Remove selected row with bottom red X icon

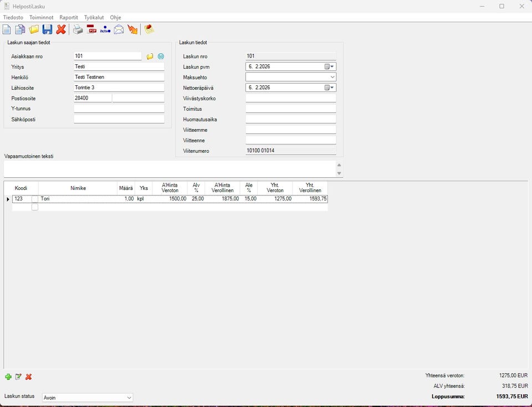pyautogui.click(x=28, y=377)
